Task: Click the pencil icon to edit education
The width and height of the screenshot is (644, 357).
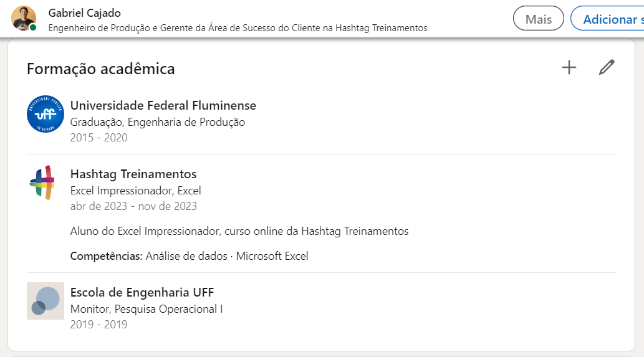Action: point(607,68)
